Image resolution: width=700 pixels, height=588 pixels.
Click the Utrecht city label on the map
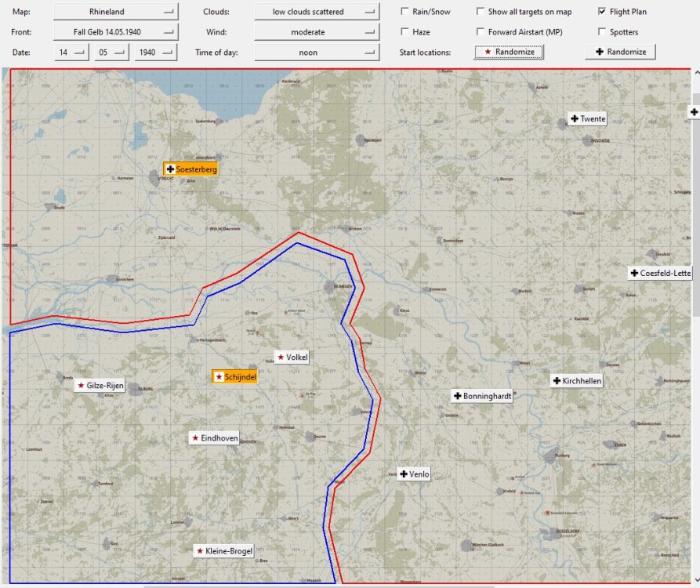click(x=165, y=178)
